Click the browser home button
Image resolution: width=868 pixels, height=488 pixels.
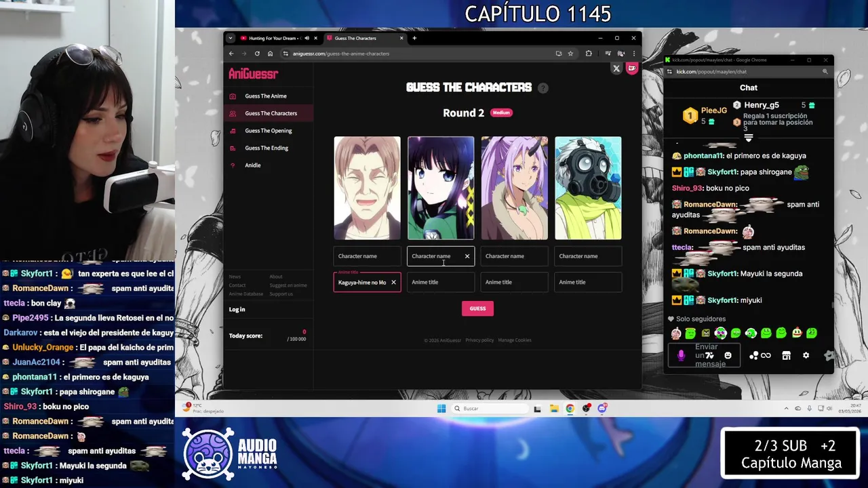coord(270,54)
